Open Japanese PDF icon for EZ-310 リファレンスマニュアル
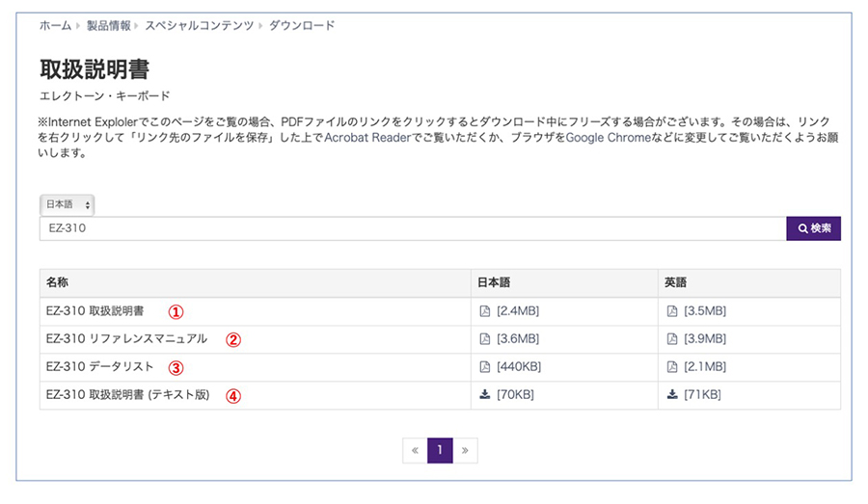Viewport: 868px width, 504px height. 485,338
